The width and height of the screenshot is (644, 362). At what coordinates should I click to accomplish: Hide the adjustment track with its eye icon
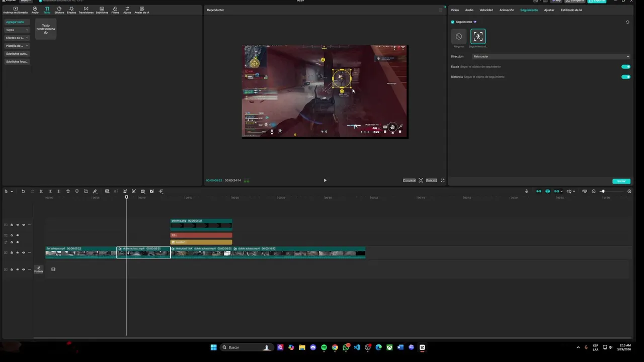pos(18,242)
